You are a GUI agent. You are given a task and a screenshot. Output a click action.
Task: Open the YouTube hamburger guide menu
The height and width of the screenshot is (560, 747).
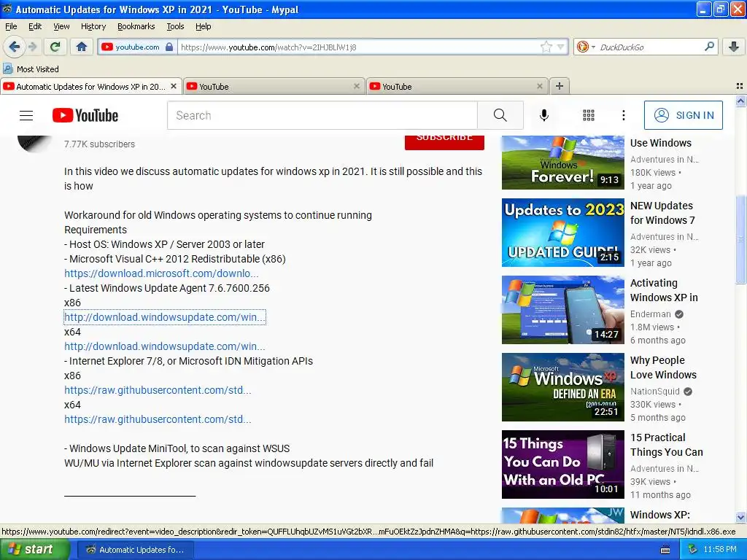point(26,115)
